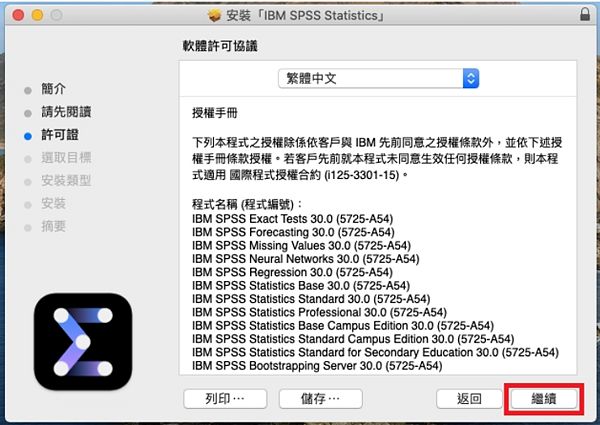The height and width of the screenshot is (425, 600).
Task: Open the 繁體中文 language dropdown
Action: click(379, 78)
